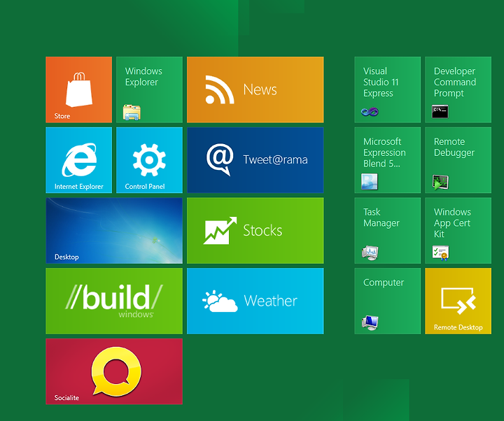504x421 pixels.
Task: Click the Visual Studio 11 Express infinity icon
Action: coord(370,112)
